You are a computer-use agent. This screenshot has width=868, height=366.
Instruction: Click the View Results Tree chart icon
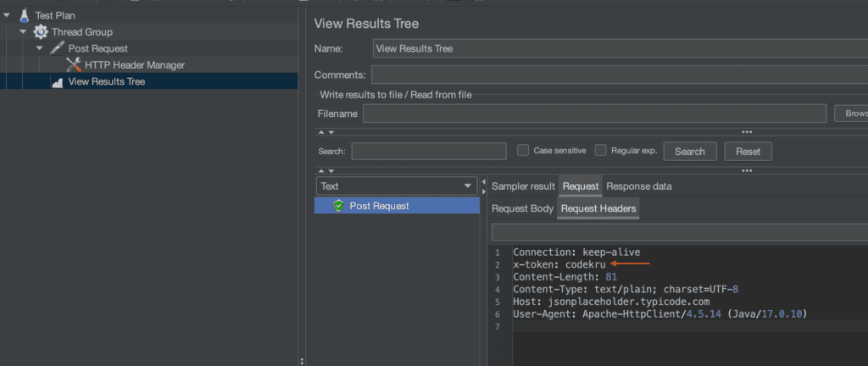(57, 82)
